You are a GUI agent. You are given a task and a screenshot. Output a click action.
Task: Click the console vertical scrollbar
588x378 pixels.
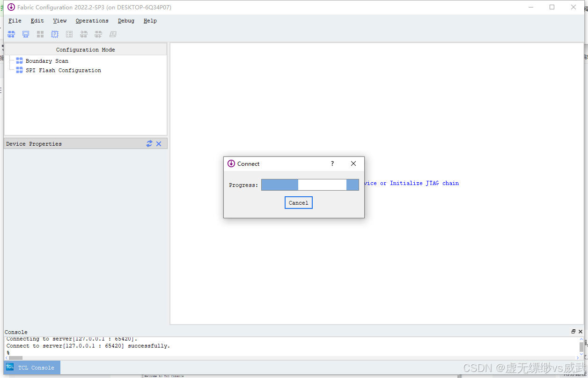pyautogui.click(x=581, y=347)
